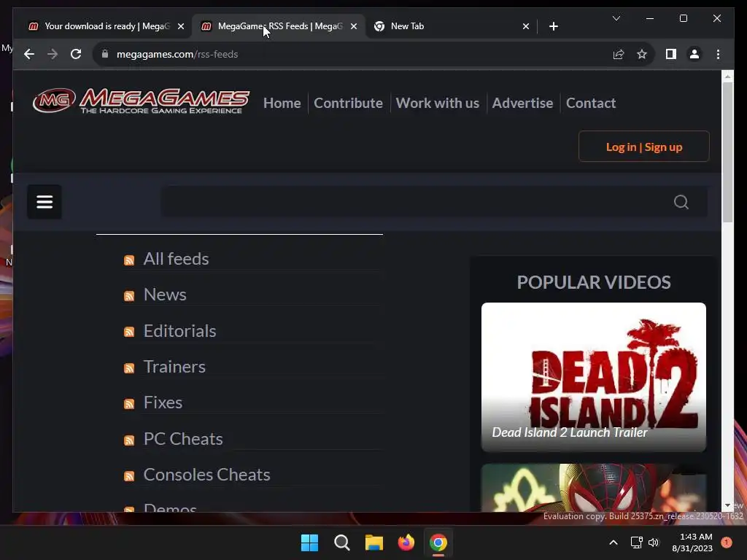Open Chrome three-dot menu

[x=718, y=54]
